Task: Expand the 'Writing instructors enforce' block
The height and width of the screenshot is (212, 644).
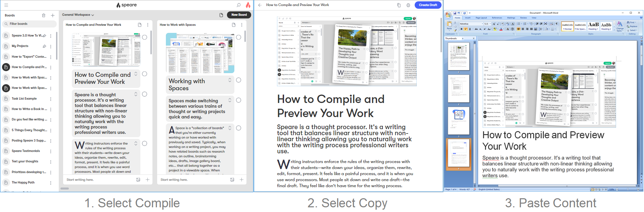Action: click(136, 144)
